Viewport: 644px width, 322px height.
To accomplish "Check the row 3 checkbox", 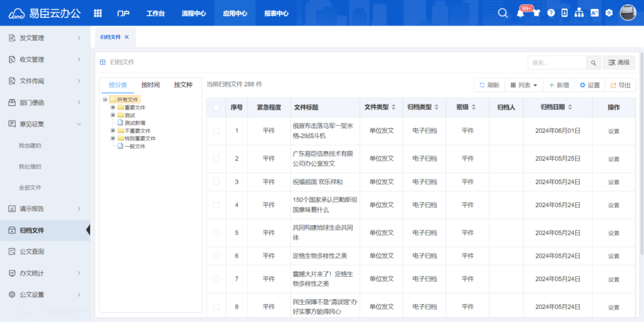I will (x=216, y=181).
